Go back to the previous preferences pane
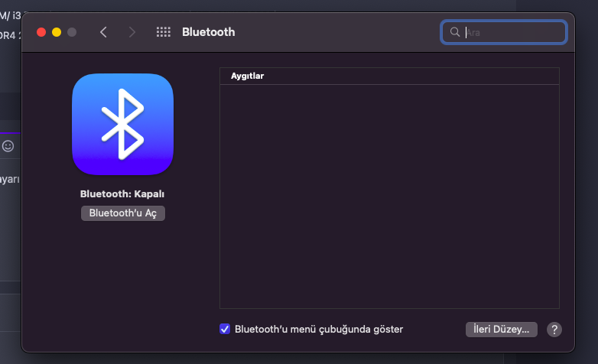 104,32
